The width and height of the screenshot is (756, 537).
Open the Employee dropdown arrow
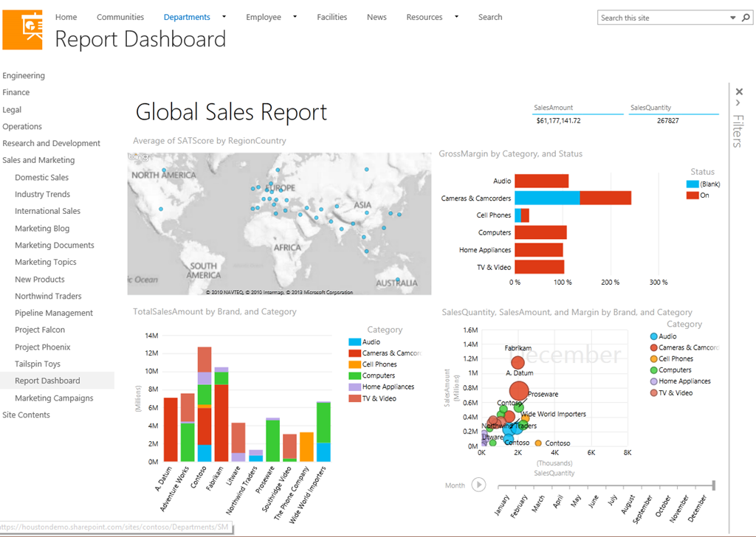(295, 17)
